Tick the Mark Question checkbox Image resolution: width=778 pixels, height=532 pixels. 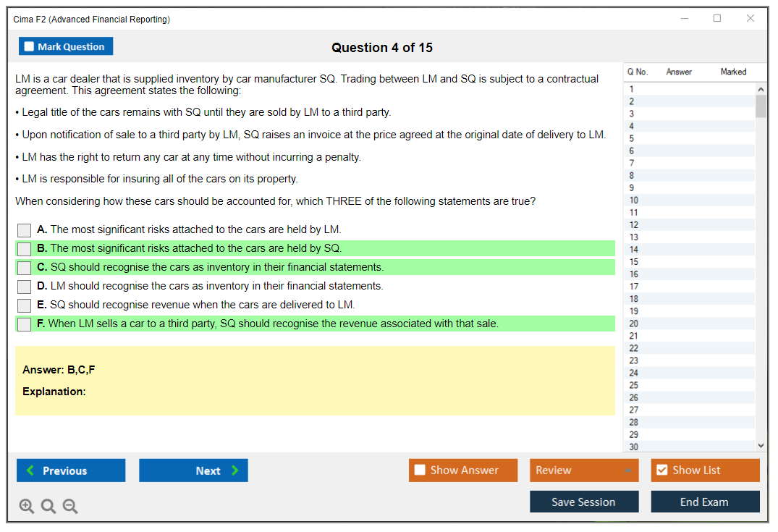point(30,46)
